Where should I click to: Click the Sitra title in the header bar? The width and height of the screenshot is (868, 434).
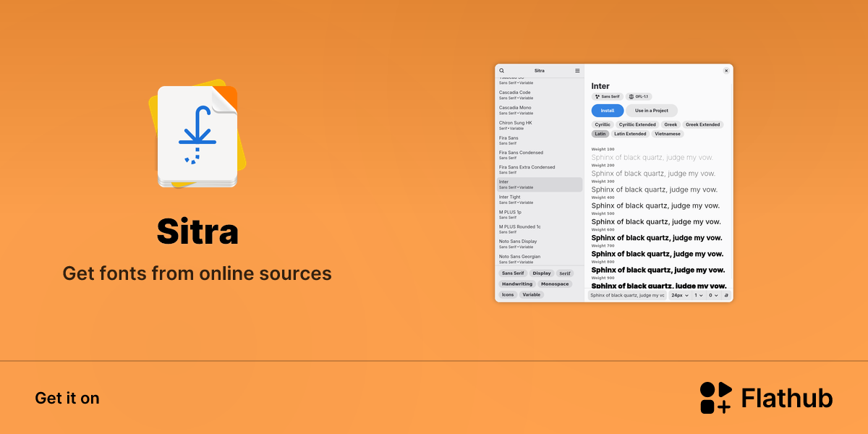[x=540, y=71]
